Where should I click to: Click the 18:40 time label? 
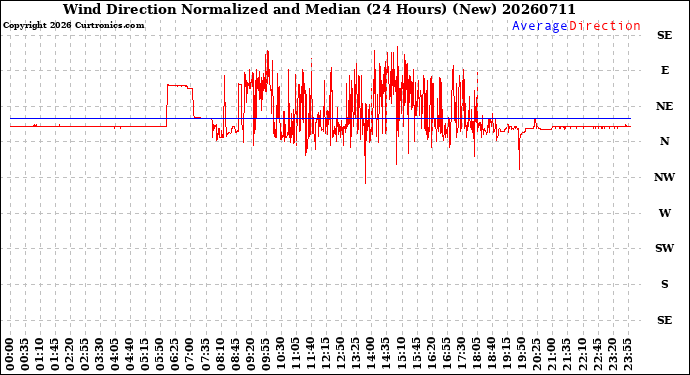point(491,354)
